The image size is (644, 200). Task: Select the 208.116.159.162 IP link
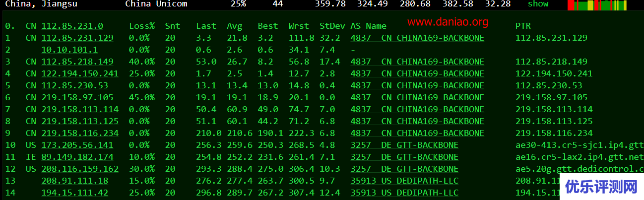tap(80, 169)
